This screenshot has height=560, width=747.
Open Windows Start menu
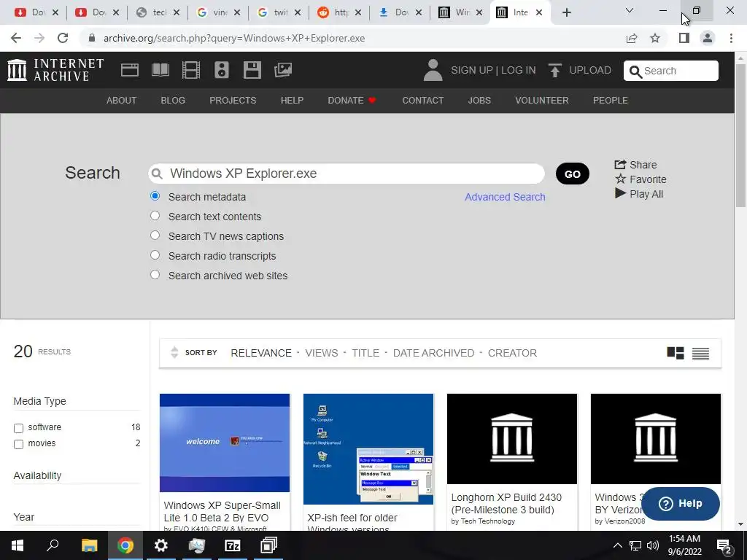(x=18, y=545)
